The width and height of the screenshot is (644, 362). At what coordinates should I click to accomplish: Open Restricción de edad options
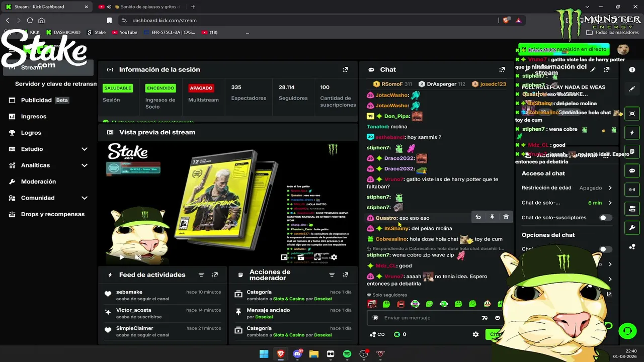610,188
